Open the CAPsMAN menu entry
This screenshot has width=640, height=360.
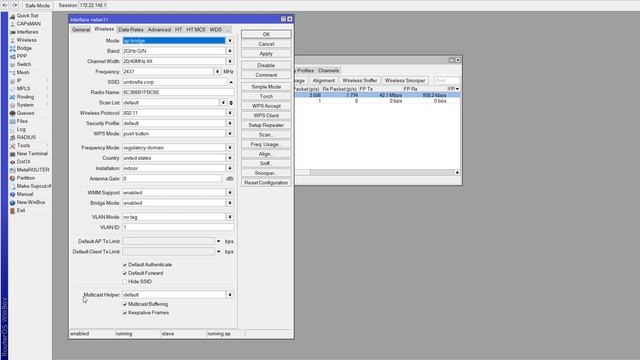(x=29, y=24)
